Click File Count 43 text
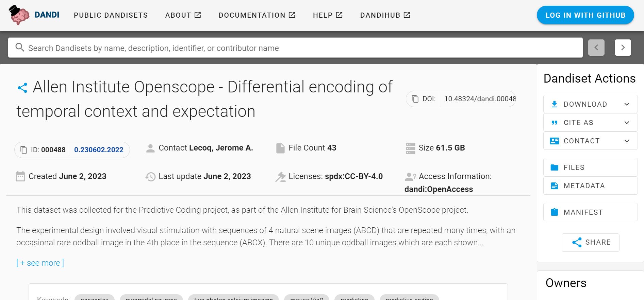This screenshot has width=644, height=300. [312, 148]
